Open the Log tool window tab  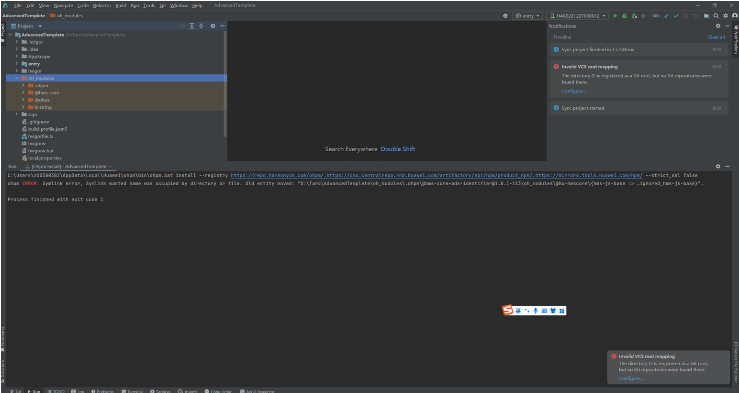click(77, 391)
